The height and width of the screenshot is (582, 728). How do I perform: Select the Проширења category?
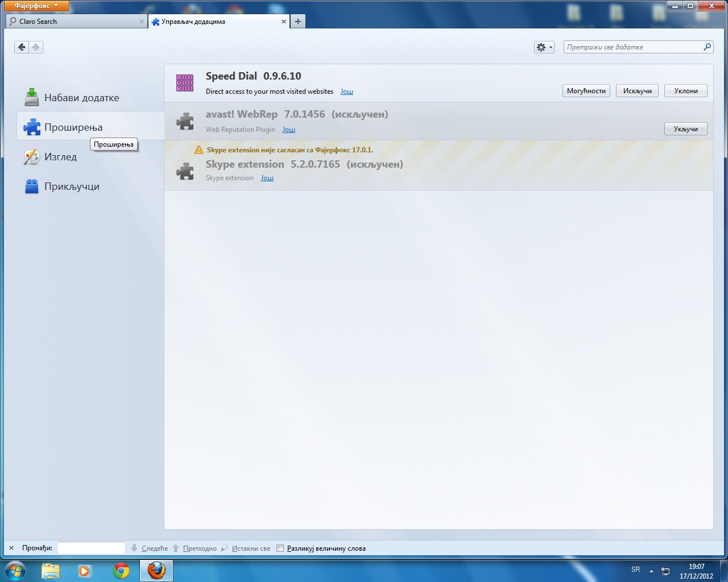90,127
